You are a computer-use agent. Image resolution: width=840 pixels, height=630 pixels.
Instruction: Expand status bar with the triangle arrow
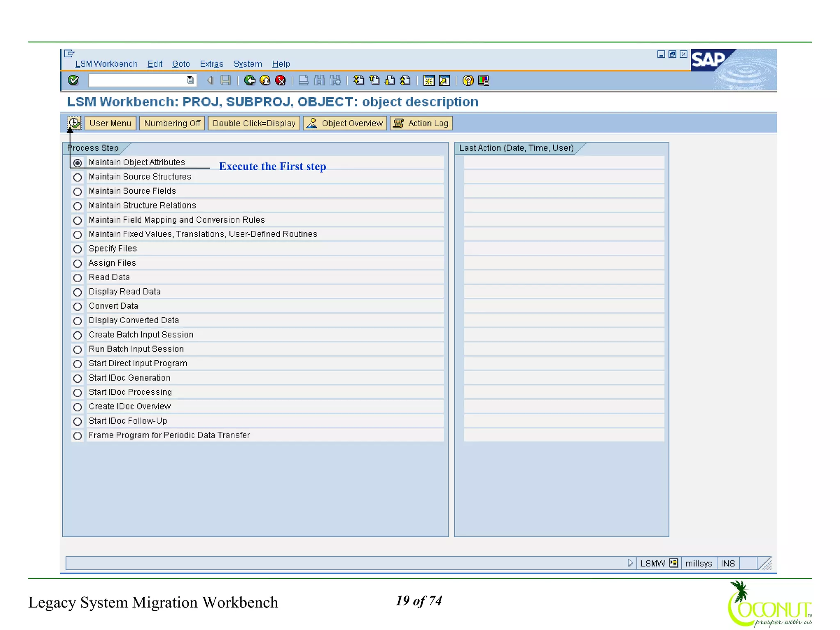[630, 563]
